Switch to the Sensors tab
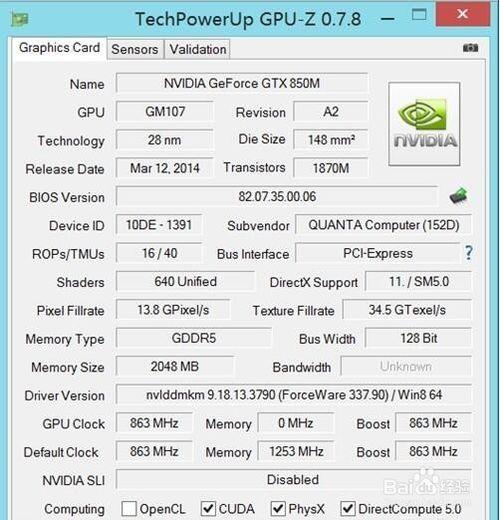 [135, 49]
